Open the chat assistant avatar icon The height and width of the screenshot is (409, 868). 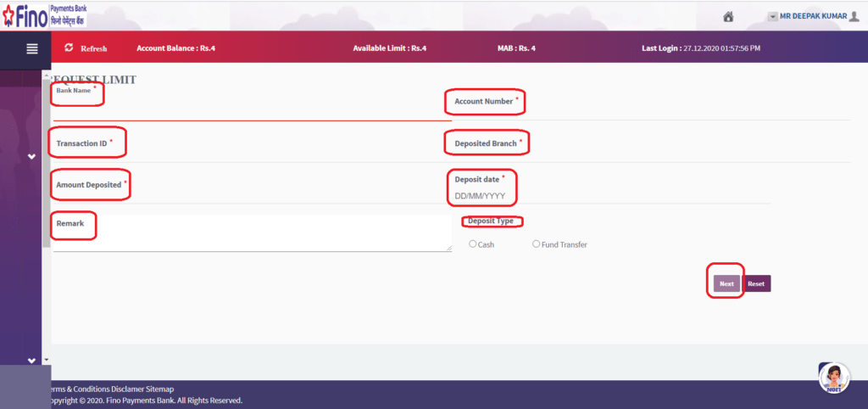pyautogui.click(x=834, y=378)
